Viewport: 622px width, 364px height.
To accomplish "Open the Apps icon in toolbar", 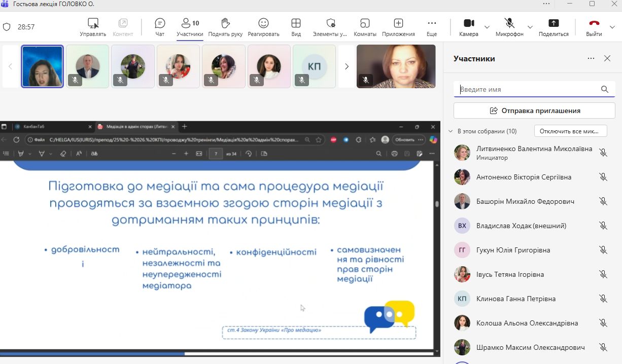I will click(x=398, y=27).
